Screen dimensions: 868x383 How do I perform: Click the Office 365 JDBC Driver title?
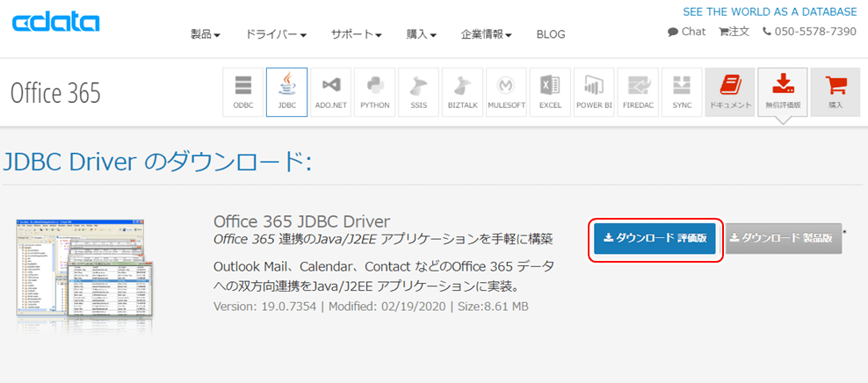(x=301, y=221)
